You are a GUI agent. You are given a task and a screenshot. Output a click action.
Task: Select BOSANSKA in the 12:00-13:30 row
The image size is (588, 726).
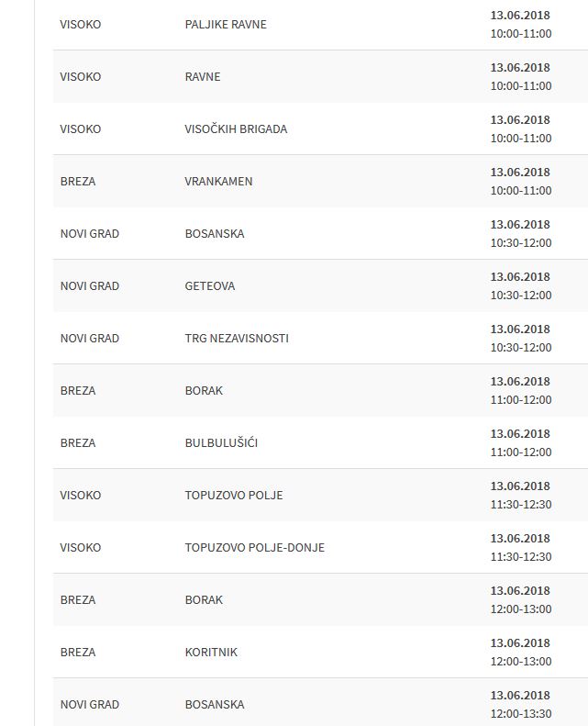point(215,705)
